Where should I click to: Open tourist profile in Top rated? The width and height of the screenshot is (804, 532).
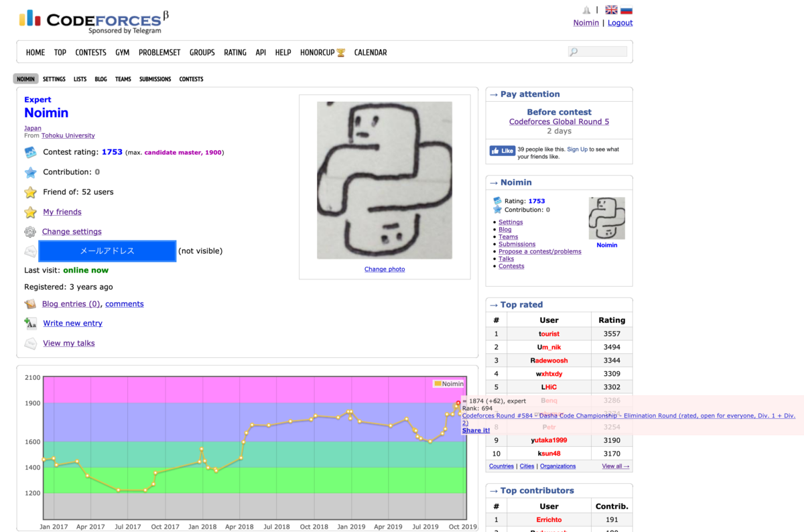point(549,334)
